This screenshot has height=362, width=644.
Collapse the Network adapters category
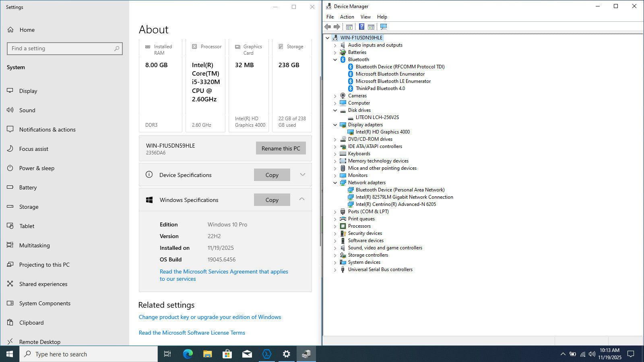(335, 183)
